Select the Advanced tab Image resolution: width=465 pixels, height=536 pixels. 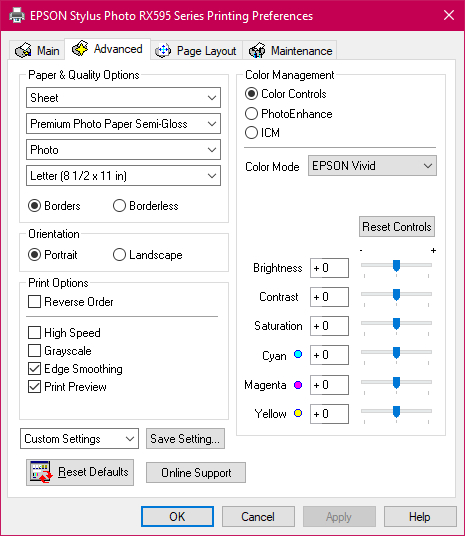[107, 49]
